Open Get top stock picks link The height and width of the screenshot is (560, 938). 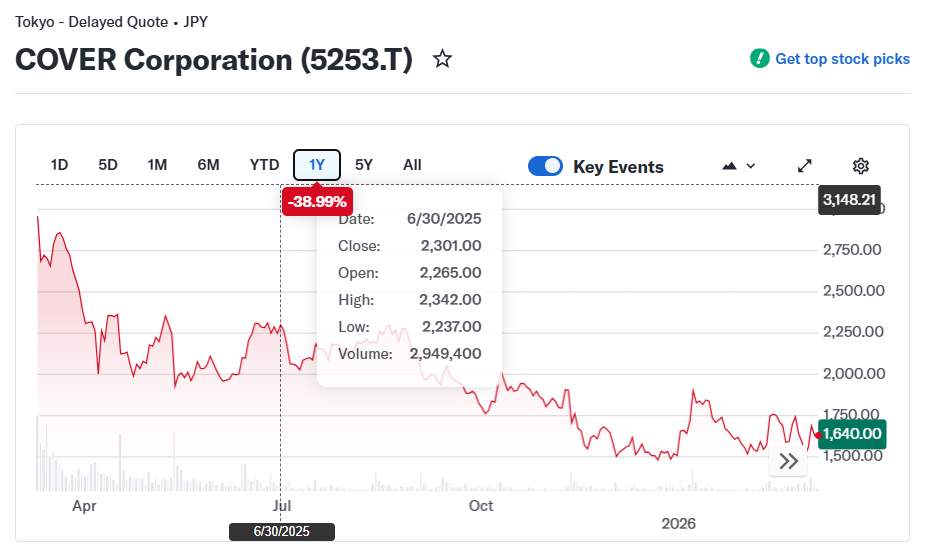point(842,59)
